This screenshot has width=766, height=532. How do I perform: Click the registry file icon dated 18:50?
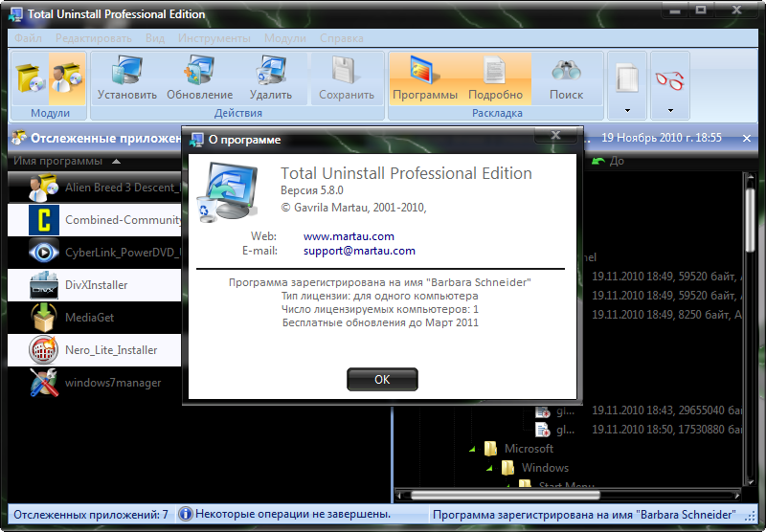tap(542, 430)
